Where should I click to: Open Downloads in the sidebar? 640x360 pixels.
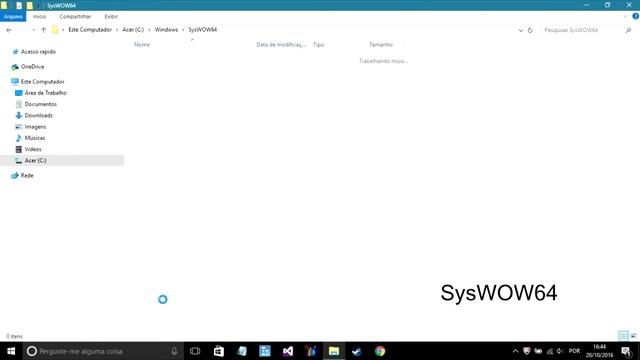(38, 116)
